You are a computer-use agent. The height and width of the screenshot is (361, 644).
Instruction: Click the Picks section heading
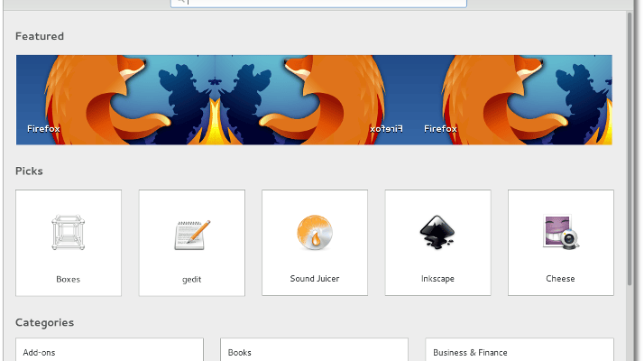pyautogui.click(x=29, y=171)
